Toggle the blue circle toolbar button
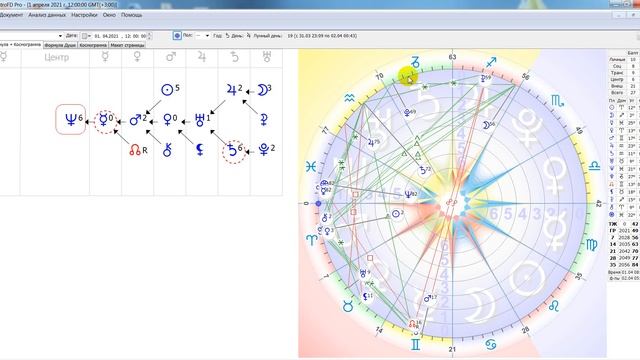The width and height of the screenshot is (640, 360). [x=177, y=36]
